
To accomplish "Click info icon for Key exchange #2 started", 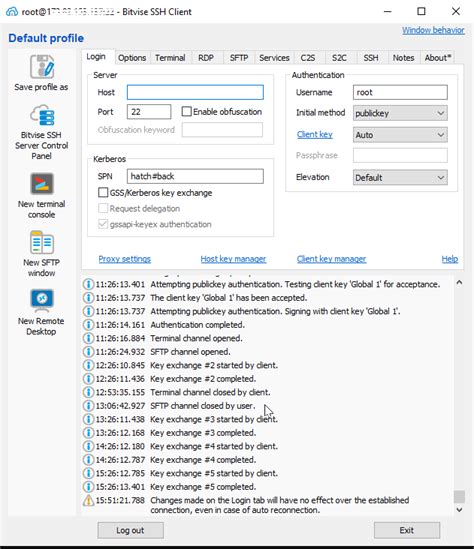I will tap(88, 365).
